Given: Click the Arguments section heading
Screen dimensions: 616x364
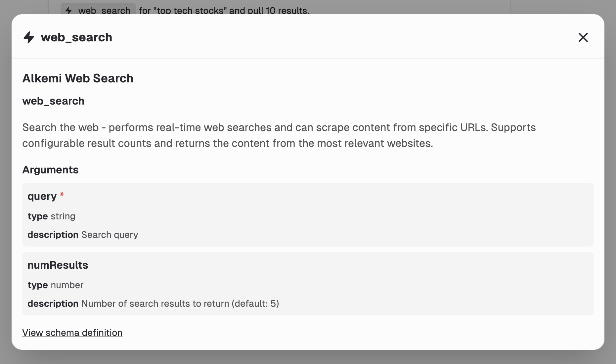Looking at the screenshot, I should pyautogui.click(x=50, y=170).
